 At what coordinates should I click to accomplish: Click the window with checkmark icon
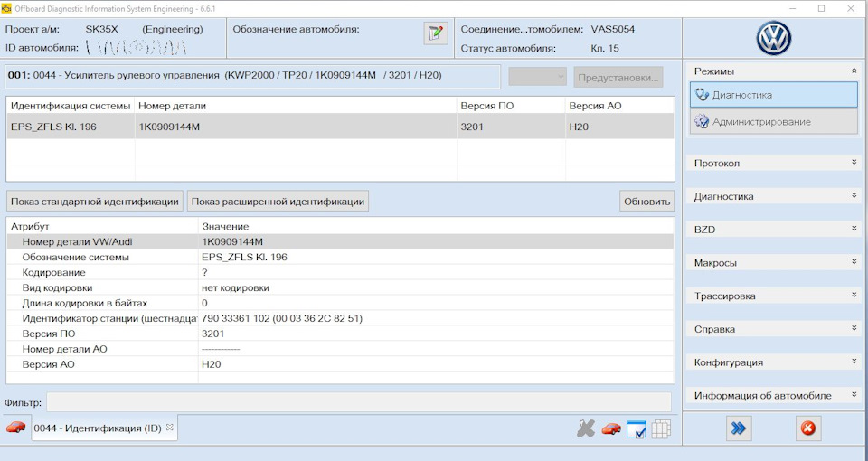(x=636, y=428)
